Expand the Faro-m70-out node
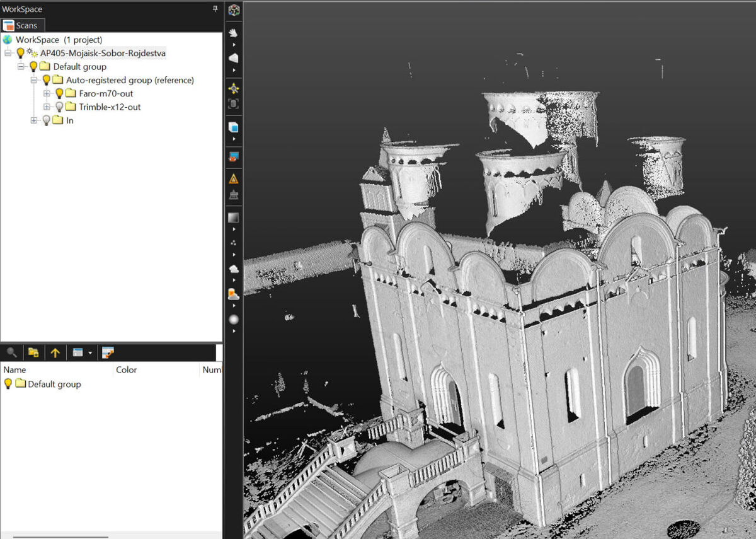 click(47, 93)
